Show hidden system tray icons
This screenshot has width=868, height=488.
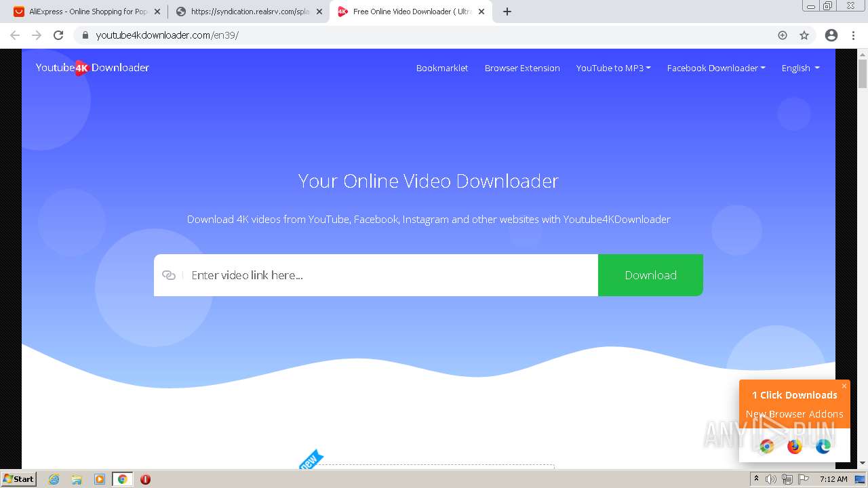tap(756, 479)
